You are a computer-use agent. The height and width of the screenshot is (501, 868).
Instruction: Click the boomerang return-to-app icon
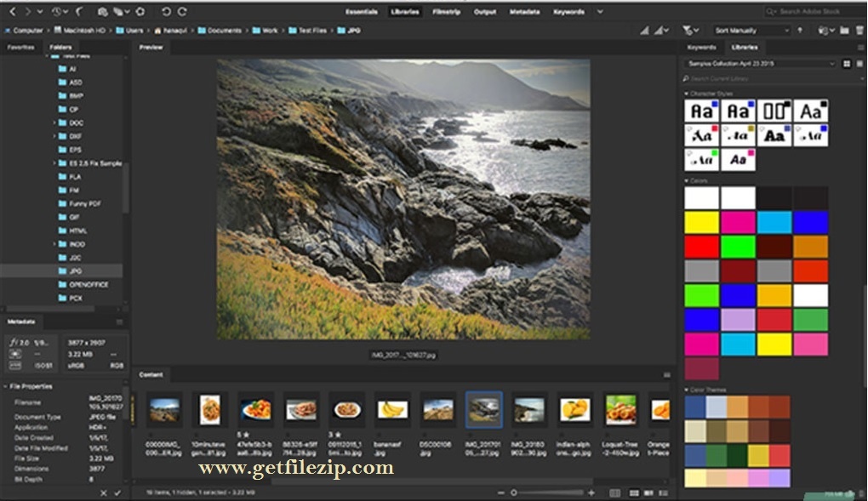click(x=79, y=12)
